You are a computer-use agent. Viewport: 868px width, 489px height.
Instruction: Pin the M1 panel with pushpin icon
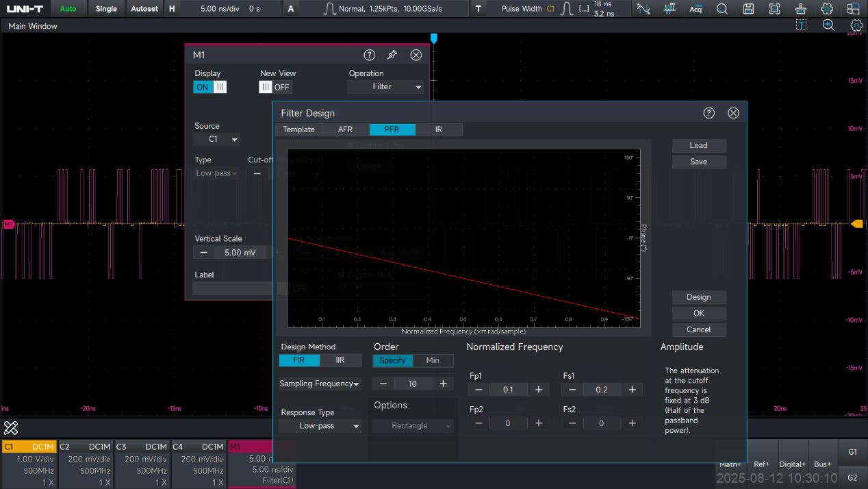pyautogui.click(x=392, y=55)
